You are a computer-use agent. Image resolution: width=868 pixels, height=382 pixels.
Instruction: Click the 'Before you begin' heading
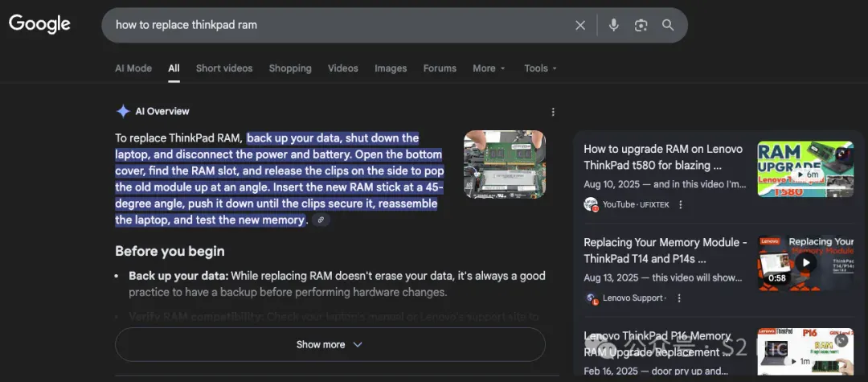pos(170,252)
